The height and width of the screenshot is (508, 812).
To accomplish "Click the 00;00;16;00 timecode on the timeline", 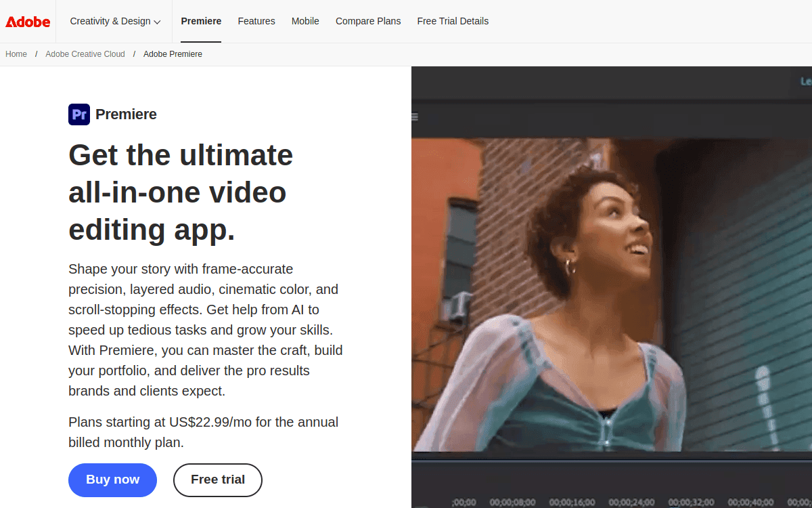I will pos(571,503).
